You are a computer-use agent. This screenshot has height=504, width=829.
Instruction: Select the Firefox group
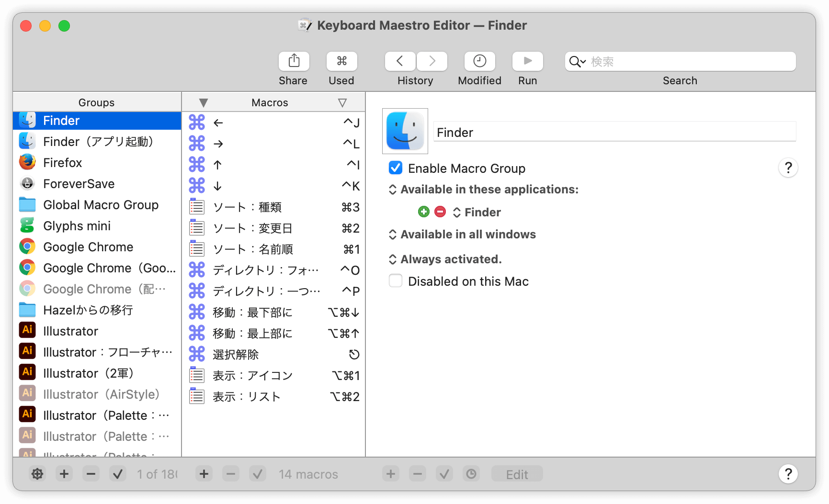click(97, 163)
